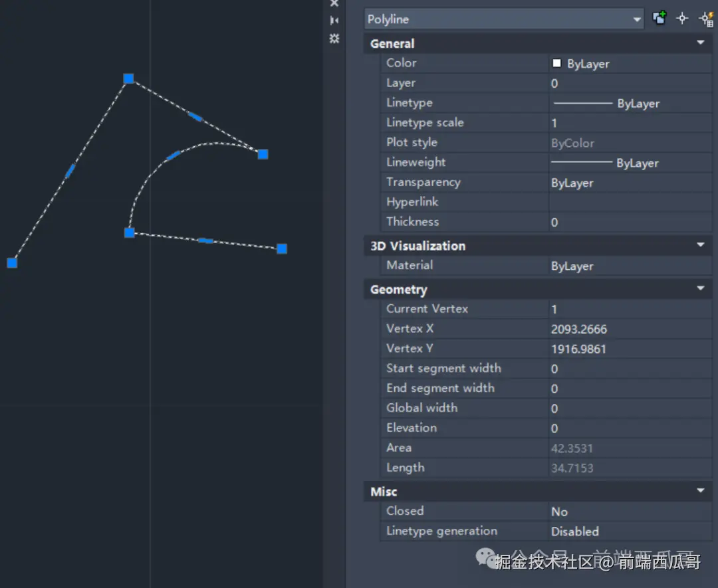Select the Current Vertex property label

pos(427,308)
